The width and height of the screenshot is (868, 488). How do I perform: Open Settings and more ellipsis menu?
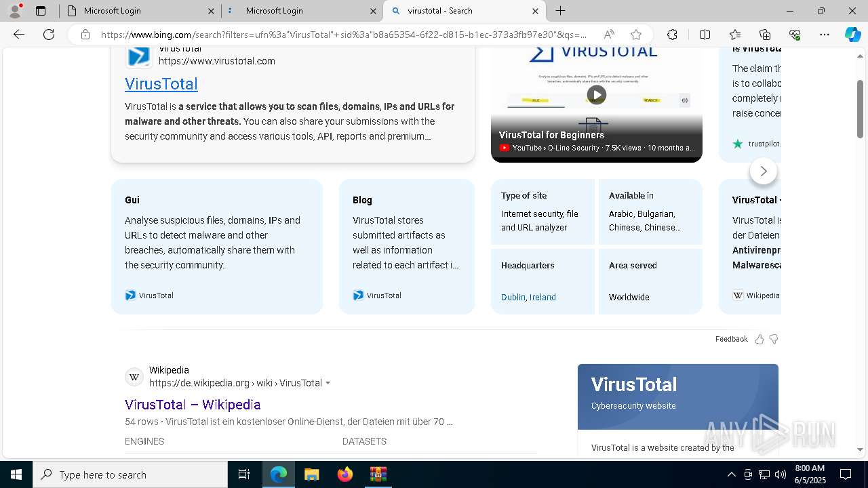[825, 35]
